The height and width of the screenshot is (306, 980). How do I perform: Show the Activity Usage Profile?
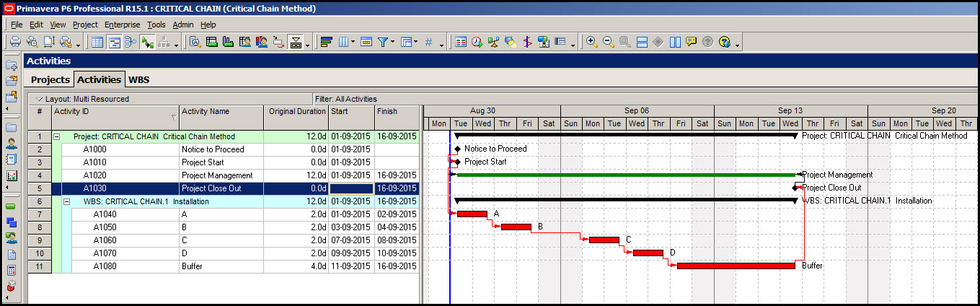point(229,42)
